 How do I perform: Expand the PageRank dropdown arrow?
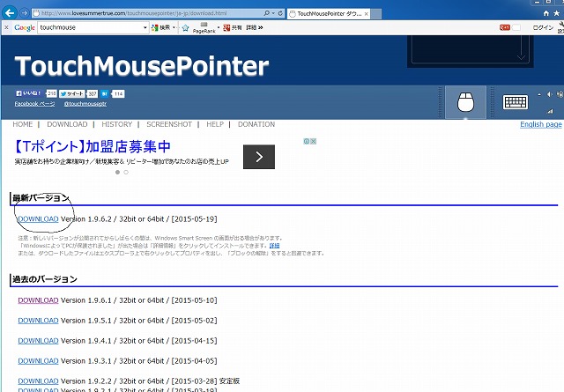click(x=219, y=27)
